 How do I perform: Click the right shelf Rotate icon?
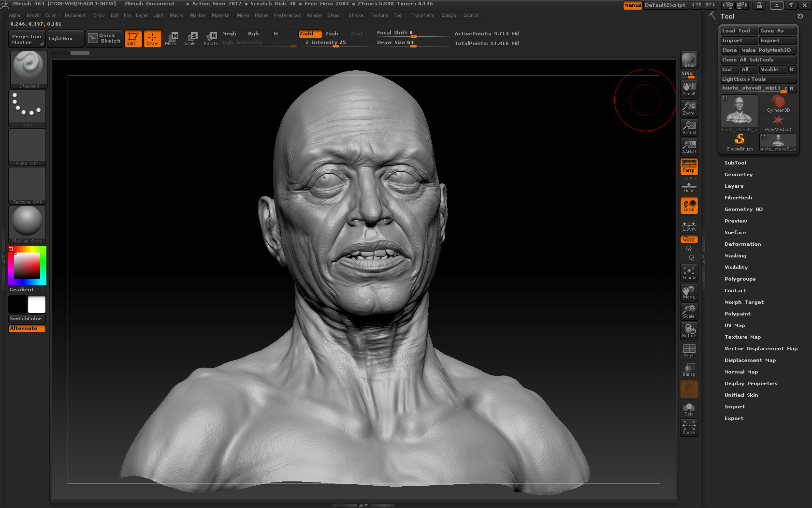pyautogui.click(x=689, y=331)
